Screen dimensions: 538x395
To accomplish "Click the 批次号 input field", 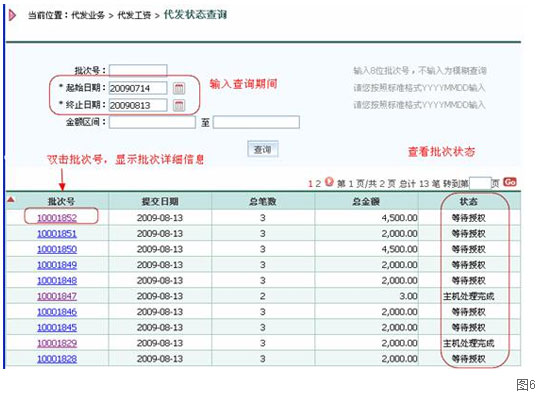I will [x=138, y=70].
